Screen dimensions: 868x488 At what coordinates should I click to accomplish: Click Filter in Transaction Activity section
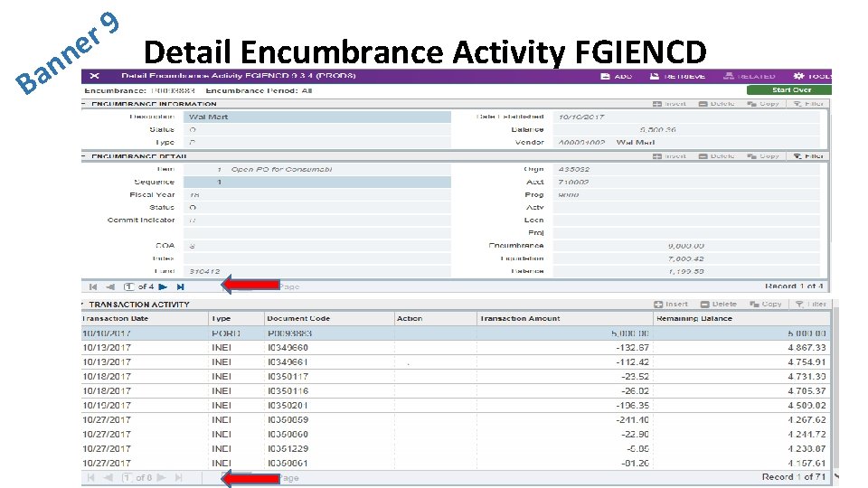(811, 305)
